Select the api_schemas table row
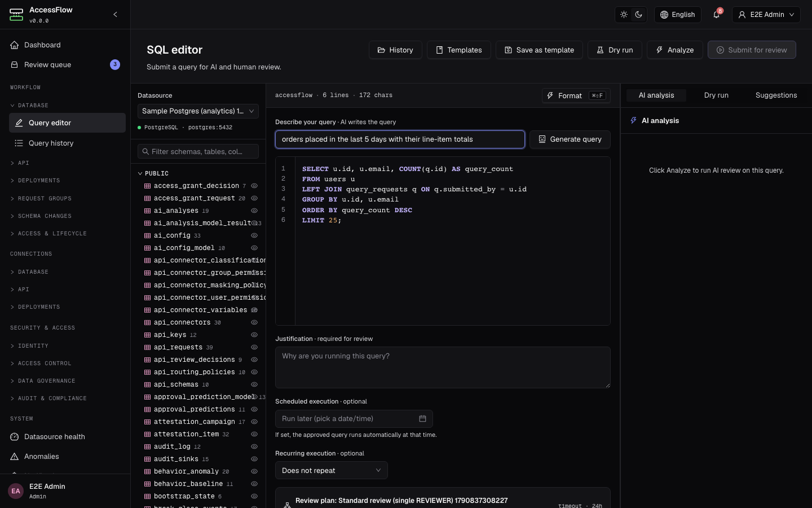The image size is (812, 508). (198, 384)
